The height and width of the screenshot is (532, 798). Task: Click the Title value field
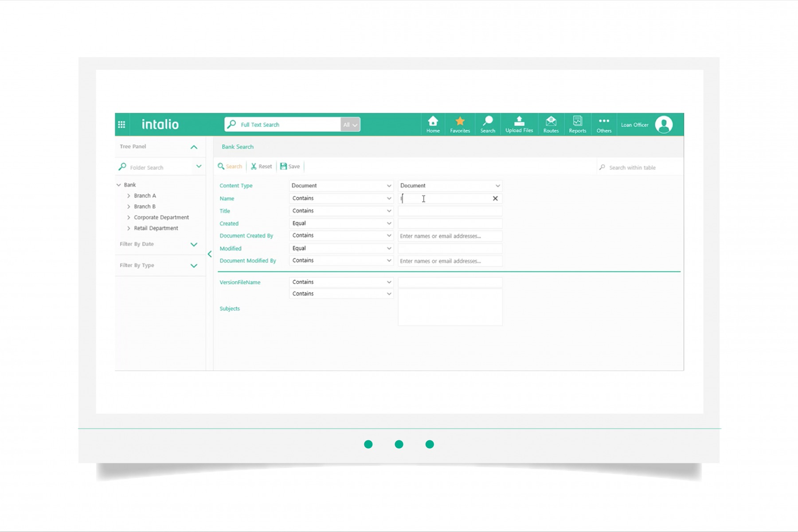tap(450, 211)
